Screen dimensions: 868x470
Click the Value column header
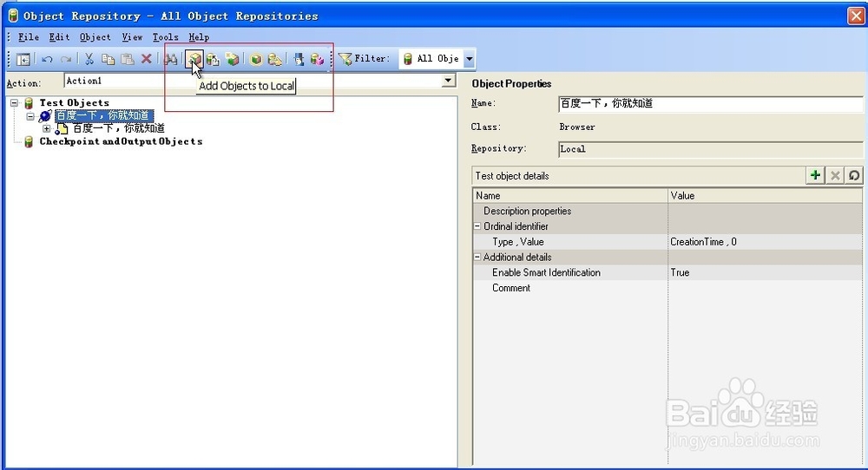coord(765,196)
